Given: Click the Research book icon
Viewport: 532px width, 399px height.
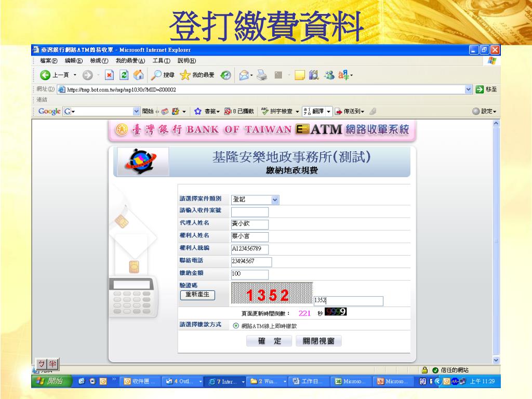Looking at the screenshot, I should pos(314,75).
